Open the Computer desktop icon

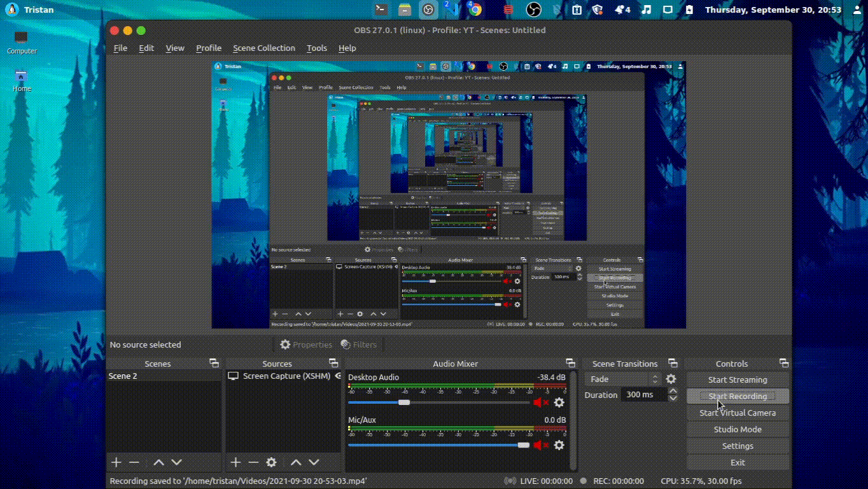[22, 42]
